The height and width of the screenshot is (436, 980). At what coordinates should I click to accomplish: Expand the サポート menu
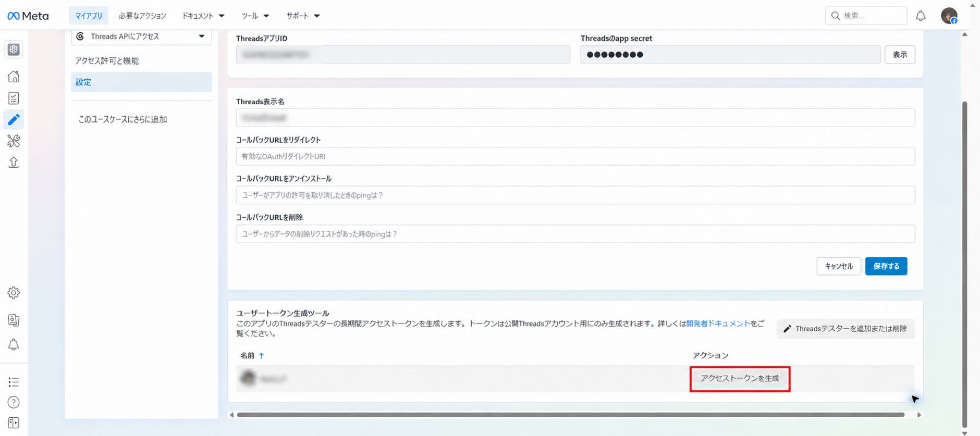click(x=303, y=16)
